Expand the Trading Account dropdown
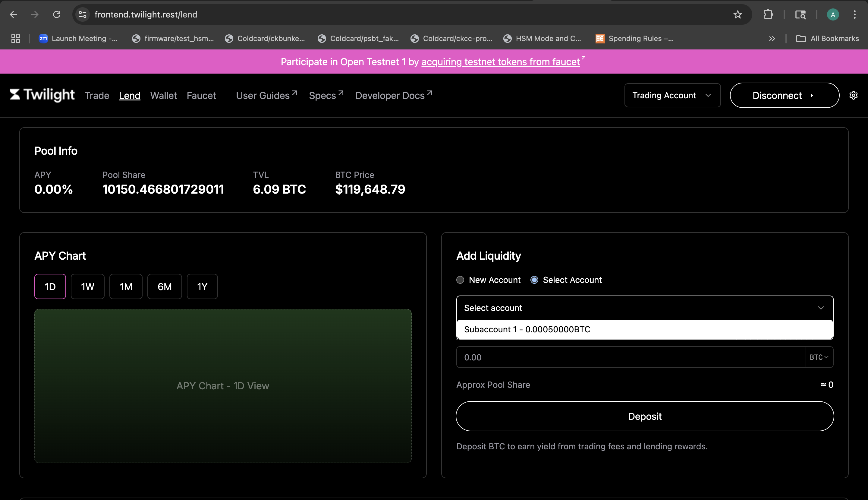Image resolution: width=868 pixels, height=500 pixels. coord(672,96)
